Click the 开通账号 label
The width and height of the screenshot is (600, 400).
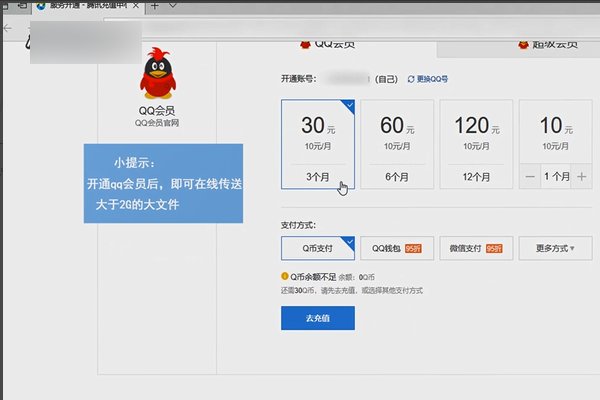pyautogui.click(x=298, y=79)
